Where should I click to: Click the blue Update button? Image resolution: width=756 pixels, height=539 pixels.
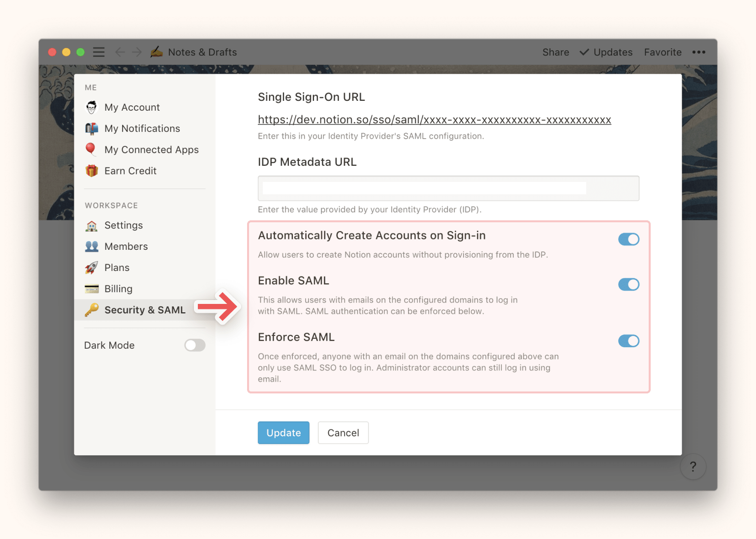tap(283, 433)
